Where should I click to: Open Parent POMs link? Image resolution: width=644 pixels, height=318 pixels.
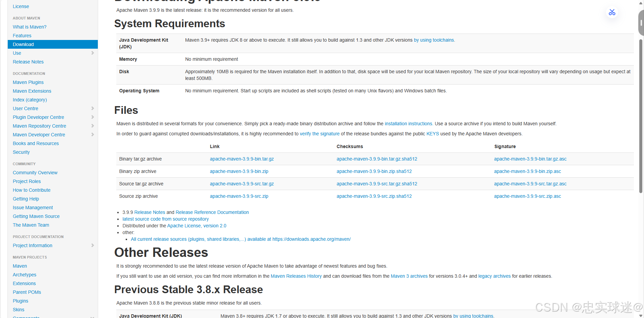pyautogui.click(x=27, y=292)
